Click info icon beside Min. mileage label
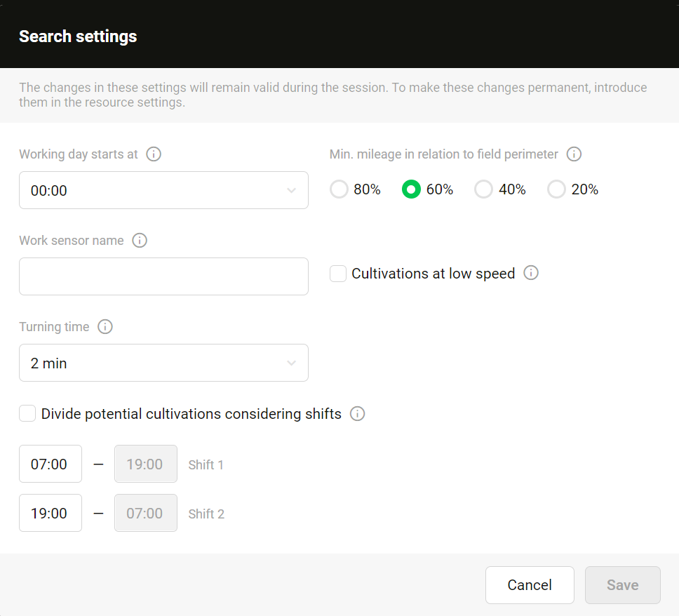Image resolution: width=679 pixels, height=616 pixels. (x=574, y=154)
